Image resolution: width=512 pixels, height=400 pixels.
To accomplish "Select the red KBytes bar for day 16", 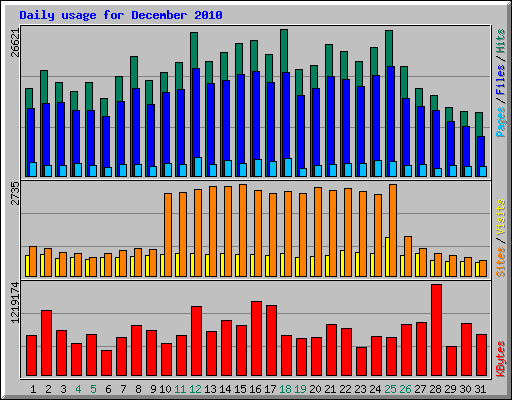I will (x=256, y=339).
